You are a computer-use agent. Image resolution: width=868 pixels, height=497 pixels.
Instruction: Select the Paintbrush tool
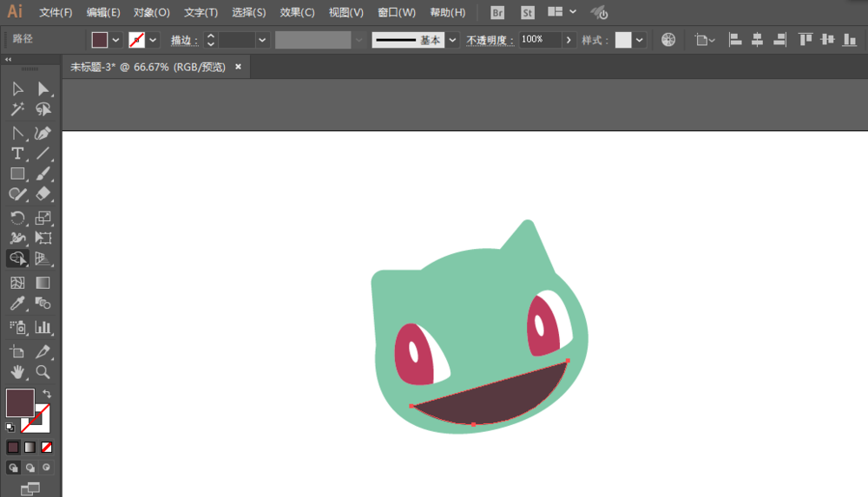point(43,173)
